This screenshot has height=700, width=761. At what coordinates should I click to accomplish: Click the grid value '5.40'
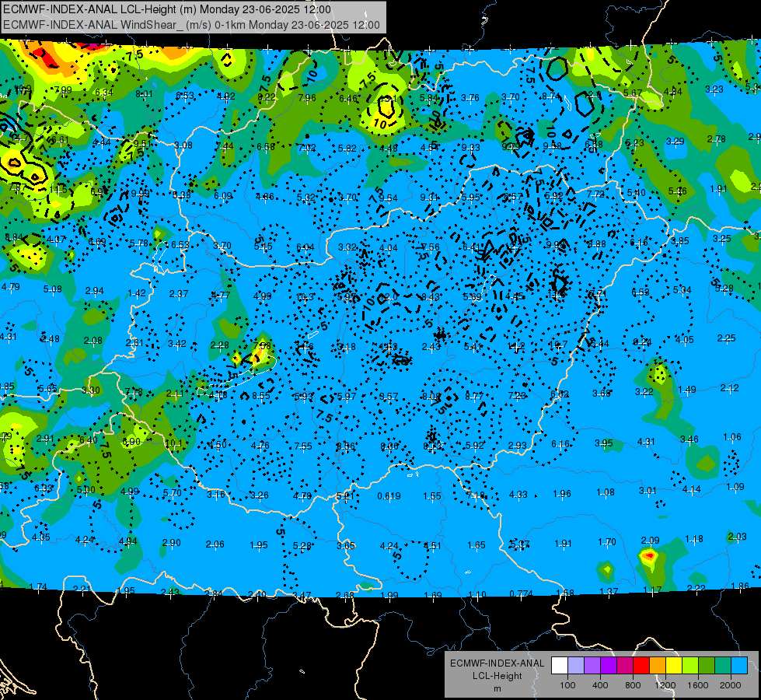637,192
